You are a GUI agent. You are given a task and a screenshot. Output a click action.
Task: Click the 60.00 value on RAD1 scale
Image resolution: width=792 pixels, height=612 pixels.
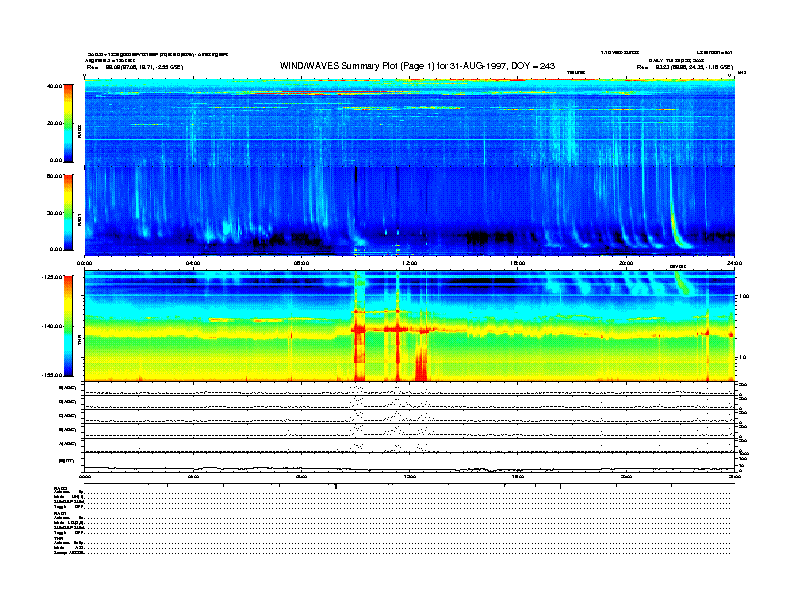tap(54, 176)
